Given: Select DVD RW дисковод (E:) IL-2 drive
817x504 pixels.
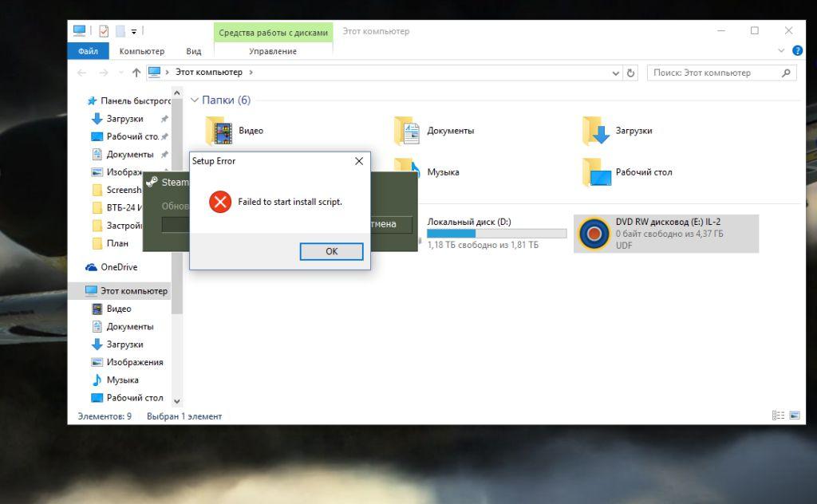Looking at the screenshot, I should (x=666, y=234).
